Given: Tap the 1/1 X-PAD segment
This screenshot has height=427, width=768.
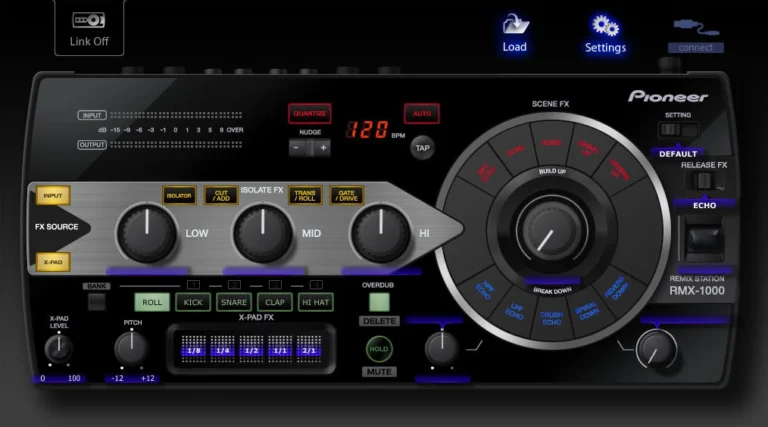Looking at the screenshot, I should (x=280, y=349).
